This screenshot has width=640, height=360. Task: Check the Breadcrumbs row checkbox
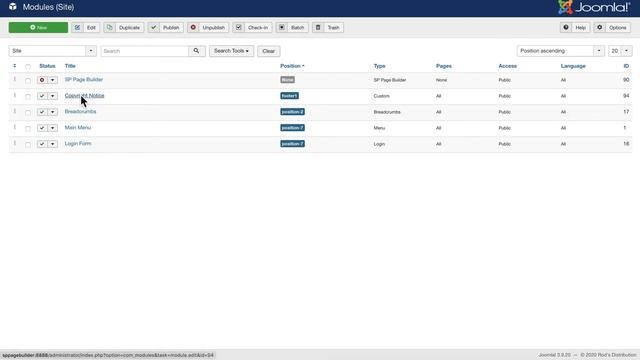pos(28,112)
